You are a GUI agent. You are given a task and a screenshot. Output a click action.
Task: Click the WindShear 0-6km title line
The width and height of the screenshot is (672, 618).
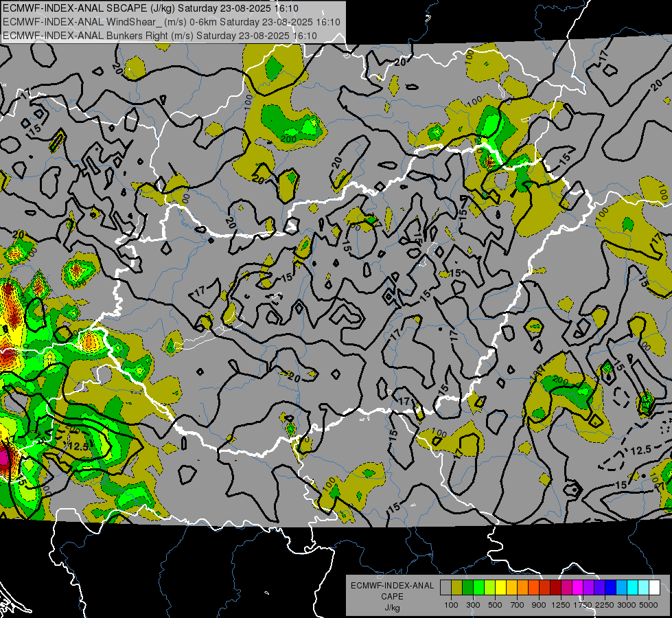172,22
